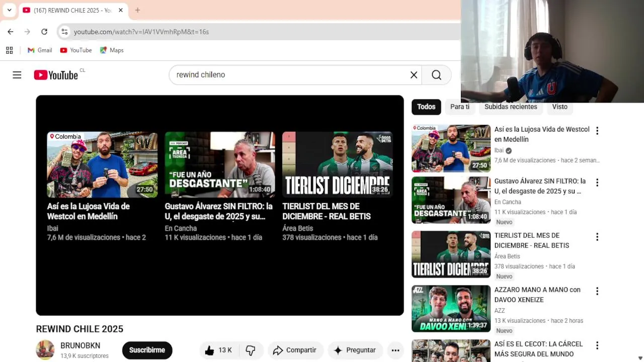This screenshot has height=362, width=644.
Task: Click endscreen title TIERLIST DEL MES DE DICIEMBRE
Action: (x=327, y=211)
